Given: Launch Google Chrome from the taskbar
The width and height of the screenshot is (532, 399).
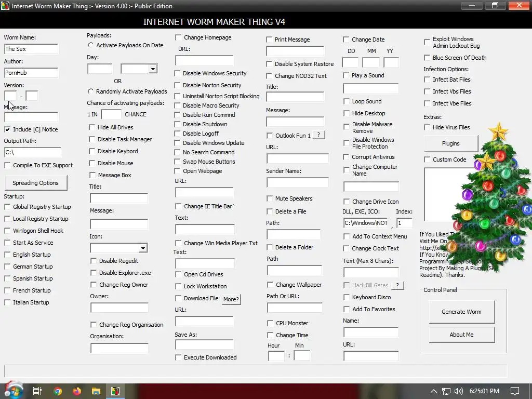Looking at the screenshot, I should [x=57, y=391].
